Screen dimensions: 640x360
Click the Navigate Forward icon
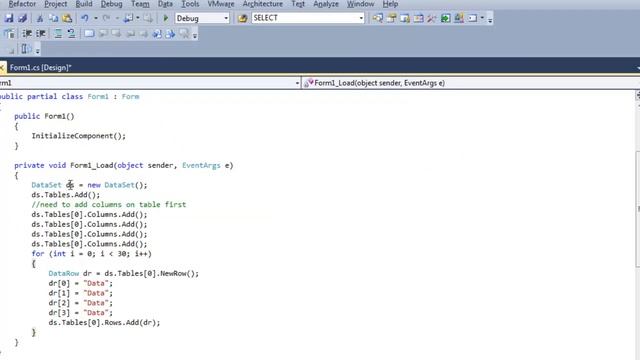click(148, 18)
